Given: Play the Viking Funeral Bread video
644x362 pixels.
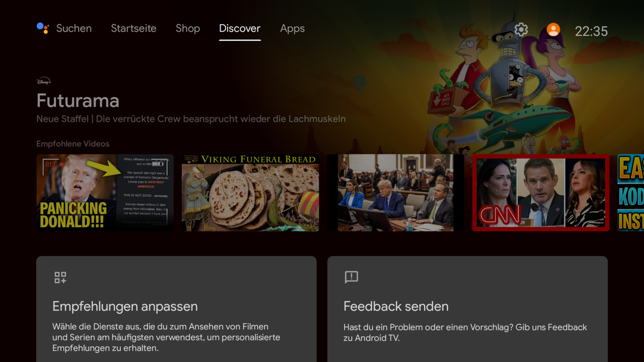Looking at the screenshot, I should pyautogui.click(x=250, y=193).
